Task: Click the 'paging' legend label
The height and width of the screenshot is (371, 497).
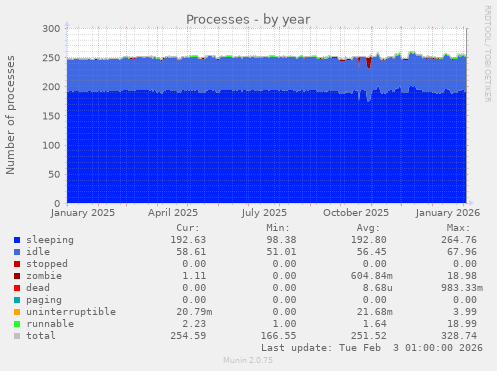Action: tap(44, 300)
